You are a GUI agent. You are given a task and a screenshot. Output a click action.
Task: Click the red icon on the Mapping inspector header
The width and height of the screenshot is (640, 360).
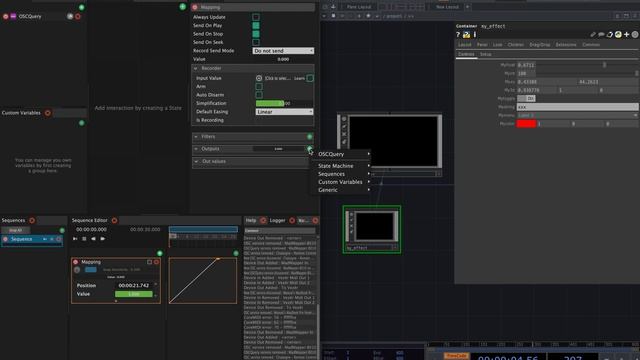[195, 7]
